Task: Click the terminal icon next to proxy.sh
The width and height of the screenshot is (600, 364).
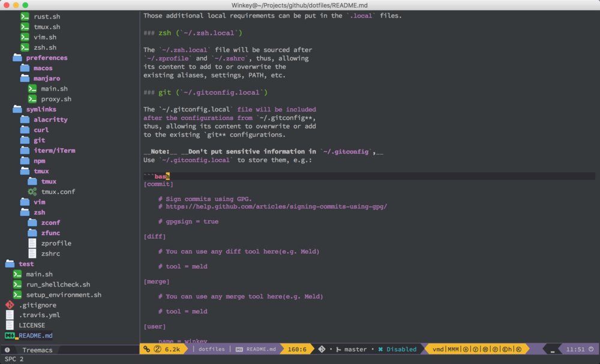Action: click(x=32, y=99)
